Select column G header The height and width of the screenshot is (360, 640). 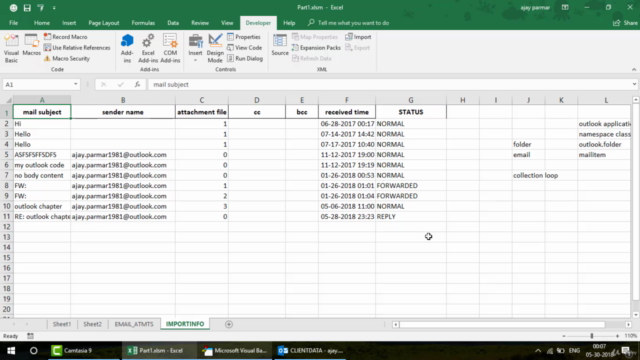pyautogui.click(x=411, y=100)
